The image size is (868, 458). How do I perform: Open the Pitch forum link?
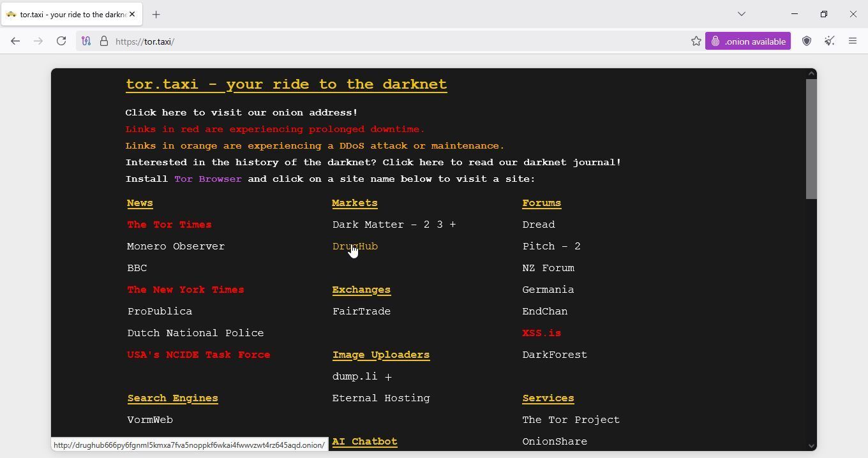pyautogui.click(x=539, y=246)
